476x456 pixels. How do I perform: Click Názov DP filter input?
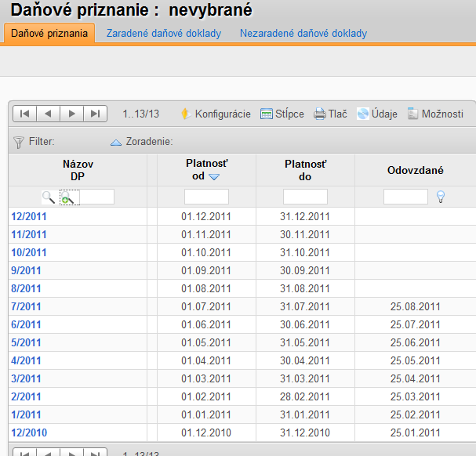click(x=96, y=197)
